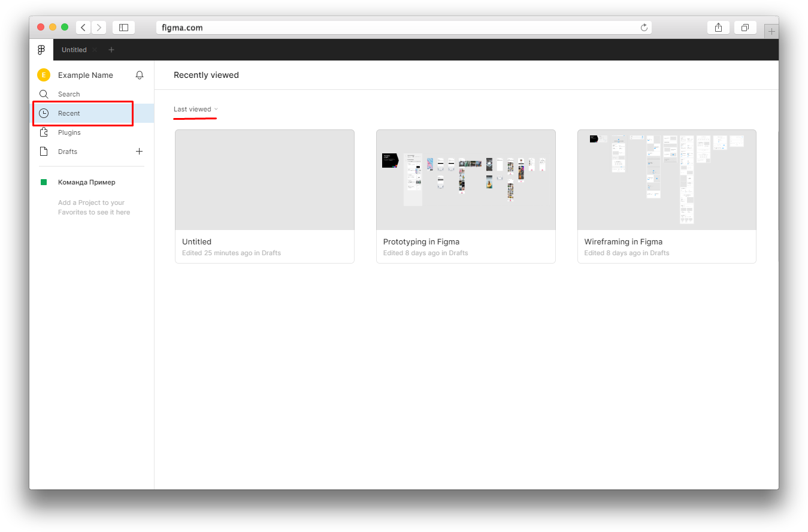Click 'Edited 25 minutes ago in Drafts'
The image size is (808, 532).
[x=231, y=253]
